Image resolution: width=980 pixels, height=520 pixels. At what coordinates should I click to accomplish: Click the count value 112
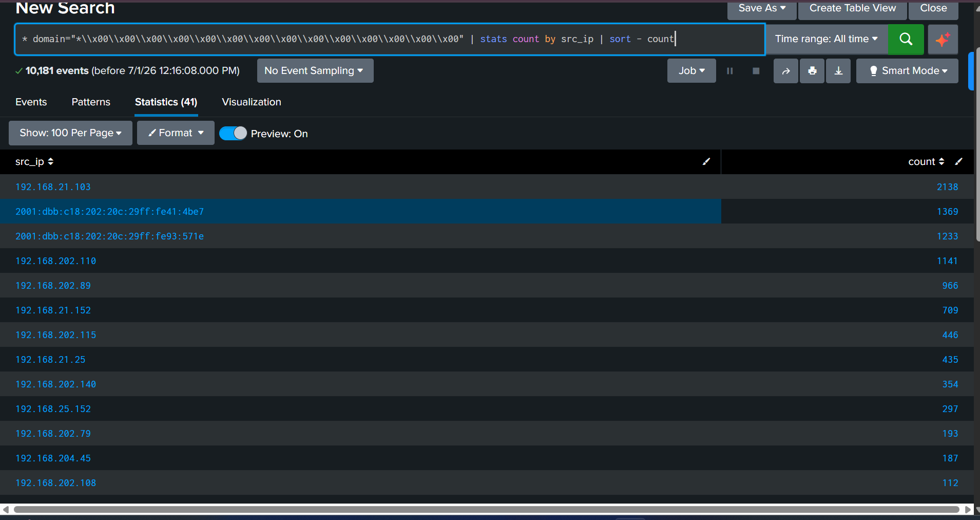(x=950, y=483)
